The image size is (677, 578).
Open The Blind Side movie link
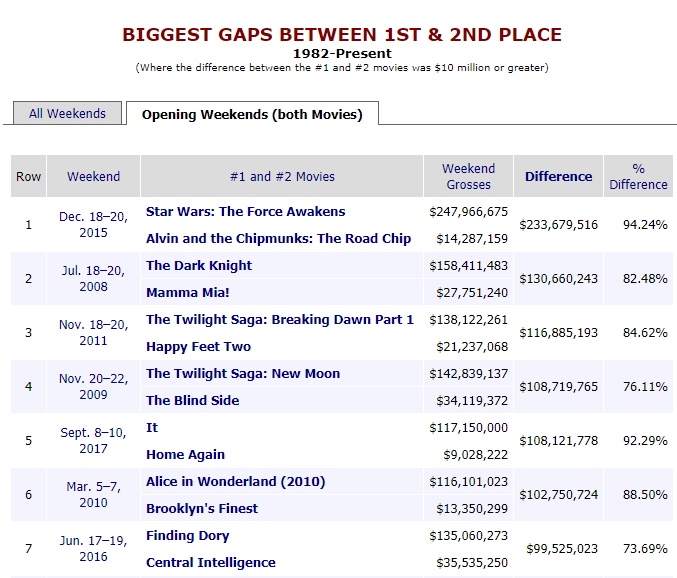tap(192, 400)
